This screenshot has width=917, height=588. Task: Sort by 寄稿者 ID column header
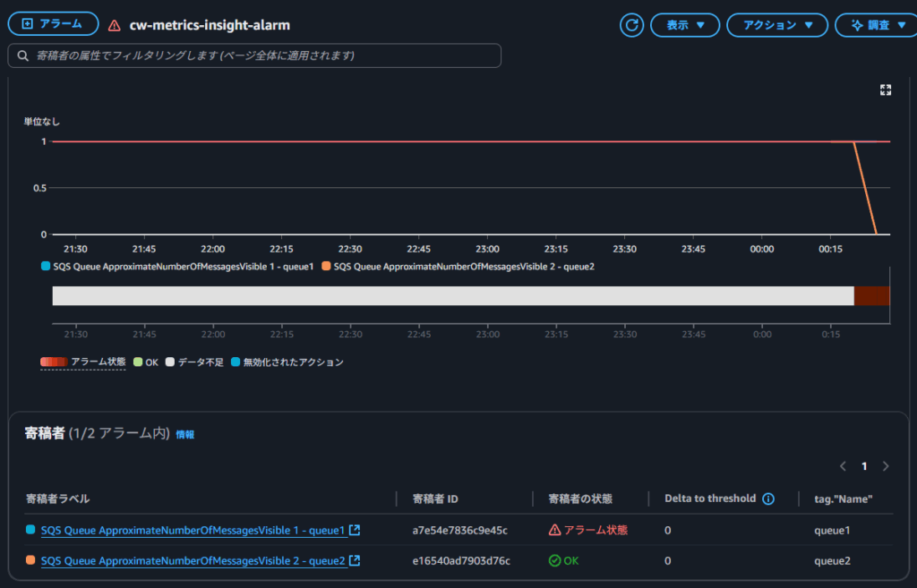coord(435,499)
